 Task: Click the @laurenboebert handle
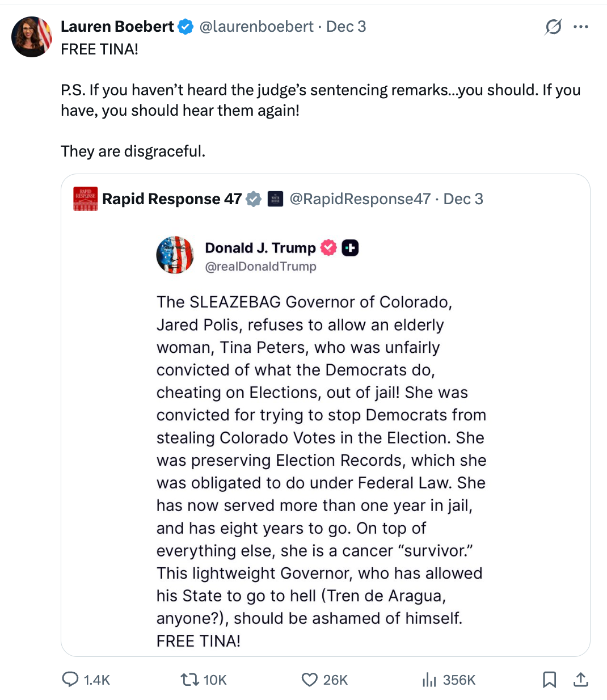256,27
